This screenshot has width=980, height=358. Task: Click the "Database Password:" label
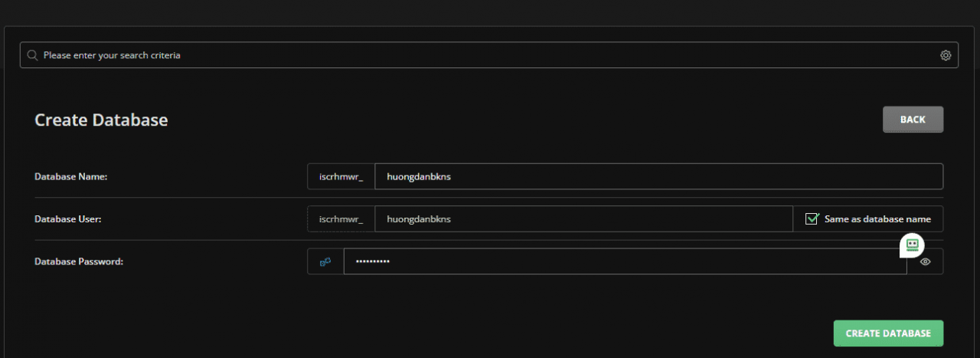(79, 261)
